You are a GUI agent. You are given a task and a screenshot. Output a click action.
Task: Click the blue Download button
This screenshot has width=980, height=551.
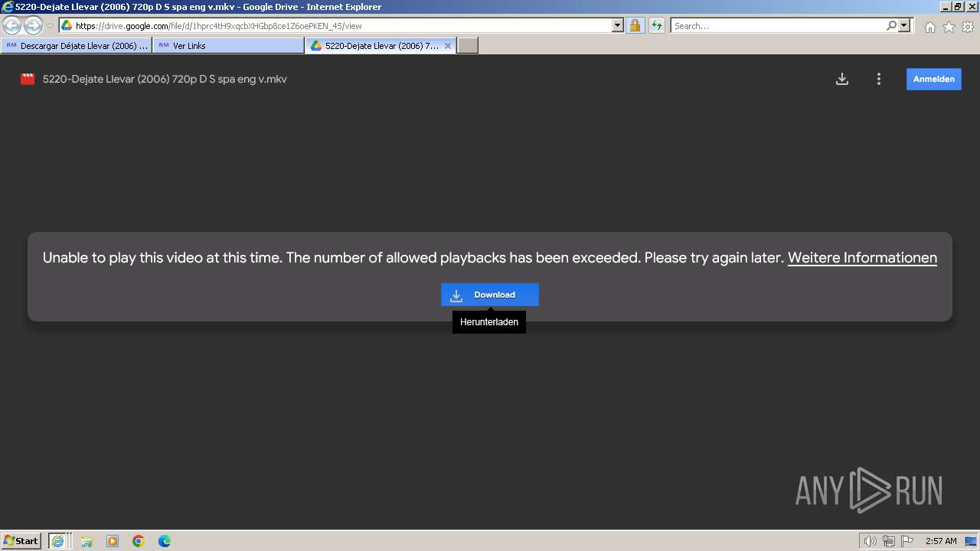(490, 295)
